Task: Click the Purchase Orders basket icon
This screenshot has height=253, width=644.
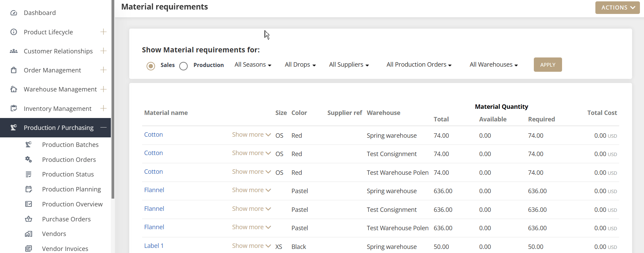Action: [29, 219]
